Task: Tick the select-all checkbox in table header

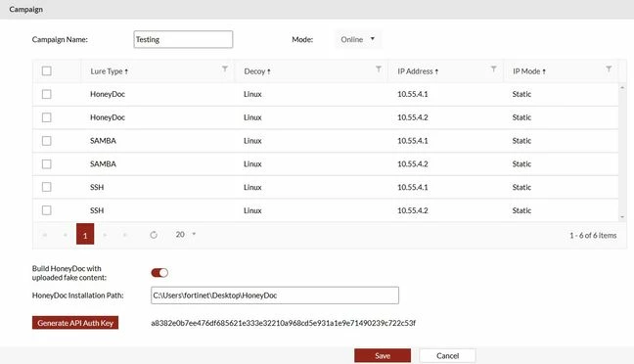Action: [47, 70]
